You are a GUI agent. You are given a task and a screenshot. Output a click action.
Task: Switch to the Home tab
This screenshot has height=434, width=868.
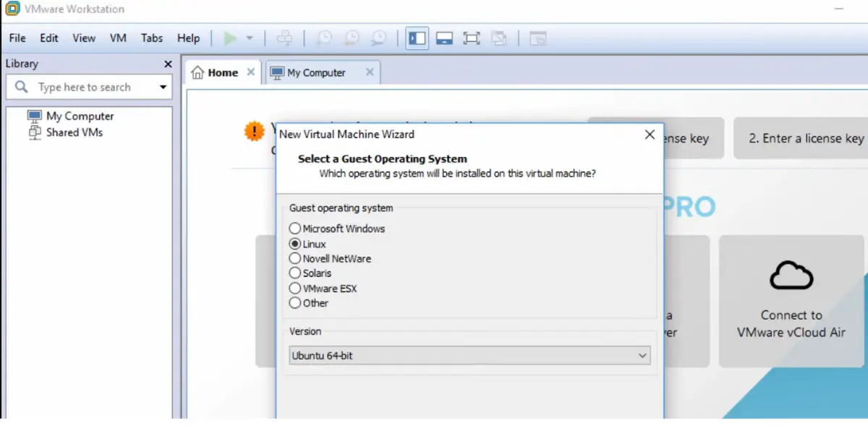(223, 72)
